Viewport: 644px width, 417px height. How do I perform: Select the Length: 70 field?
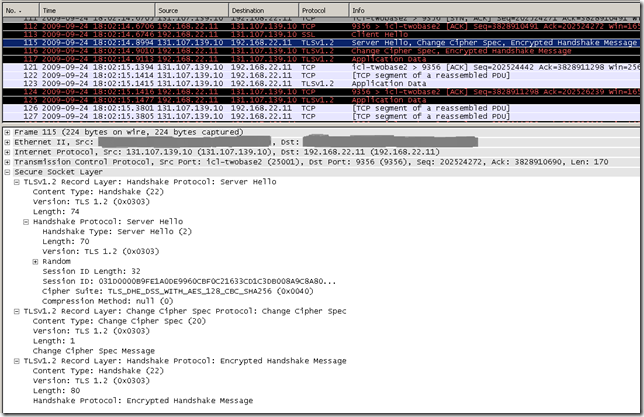(66, 242)
